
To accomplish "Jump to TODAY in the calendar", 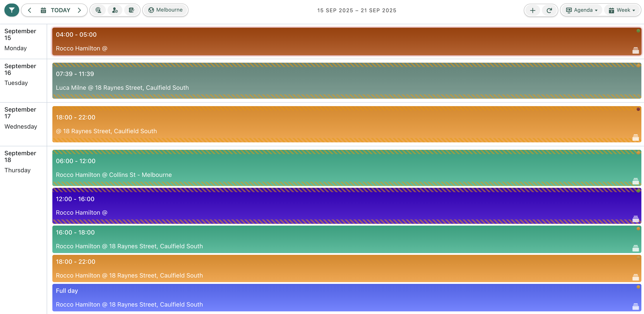I will tap(55, 10).
